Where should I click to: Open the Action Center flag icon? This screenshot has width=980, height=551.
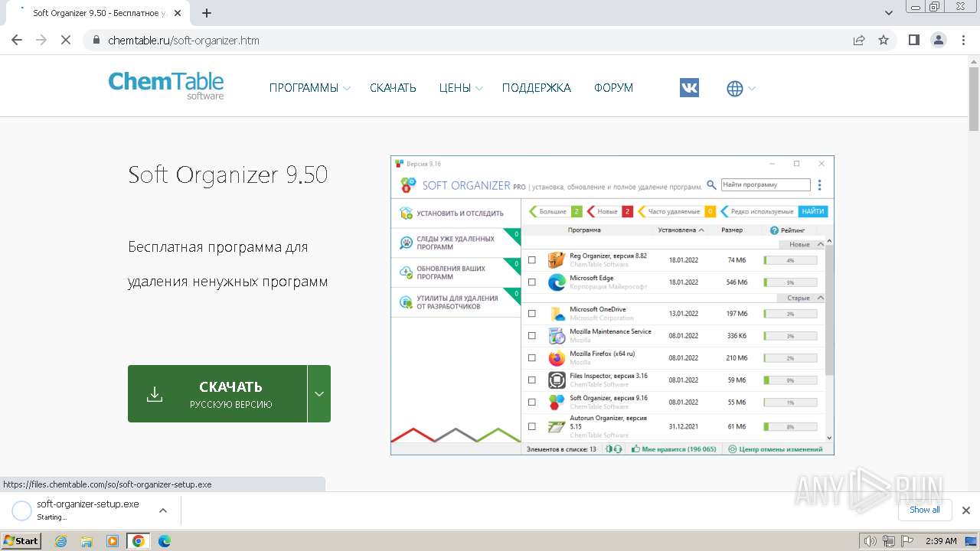pos(906,541)
